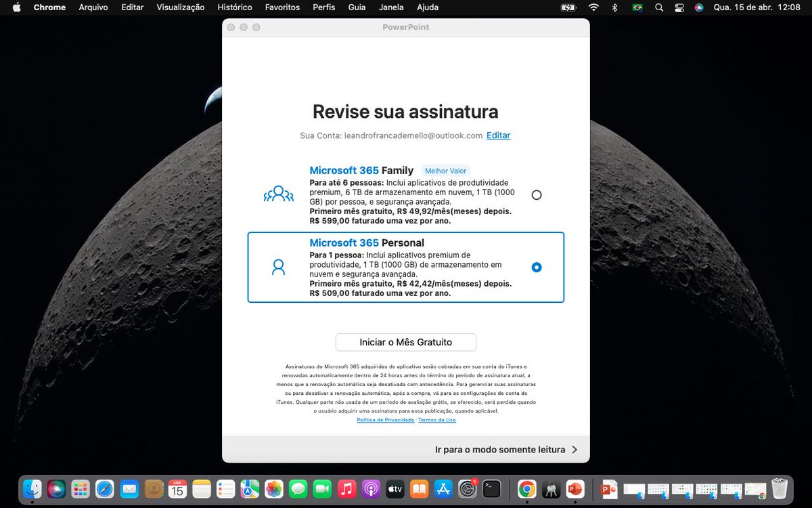Open Keychain Access in dock
The image size is (812, 508).
pos(551,488)
